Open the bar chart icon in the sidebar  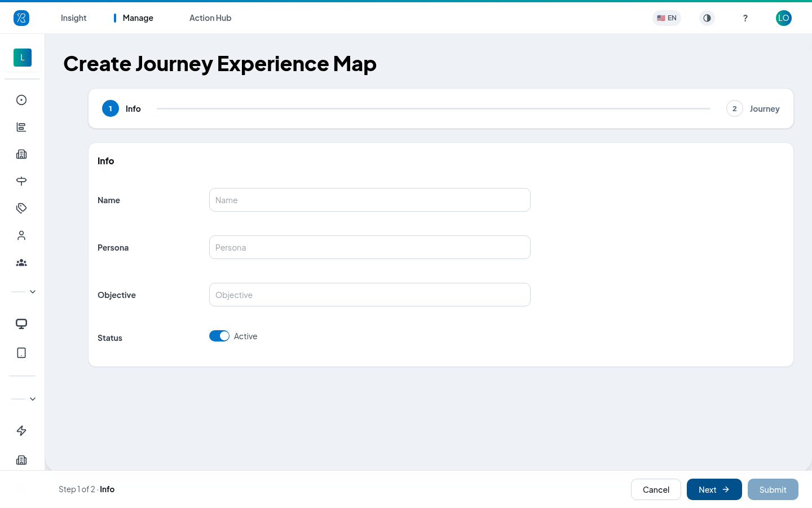pos(21,127)
